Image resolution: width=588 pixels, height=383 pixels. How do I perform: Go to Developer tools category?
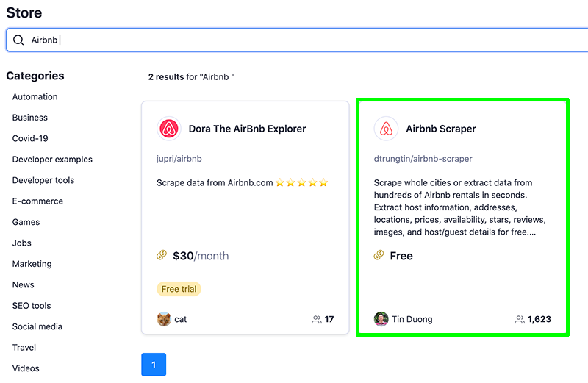click(43, 180)
